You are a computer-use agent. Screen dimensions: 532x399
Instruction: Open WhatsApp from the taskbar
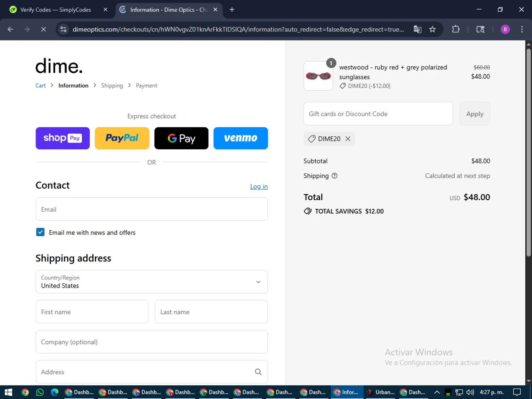click(x=40, y=392)
